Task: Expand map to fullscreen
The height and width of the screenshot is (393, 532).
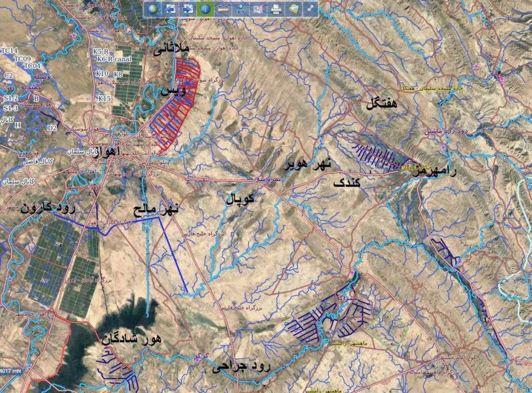Action: tap(311, 9)
